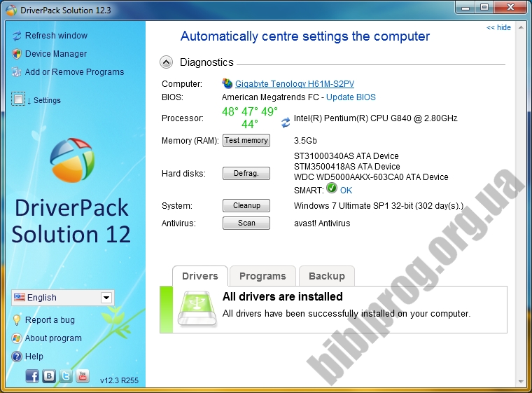This screenshot has width=532, height=393.
Task: Open the About program link
Action: coord(53,338)
